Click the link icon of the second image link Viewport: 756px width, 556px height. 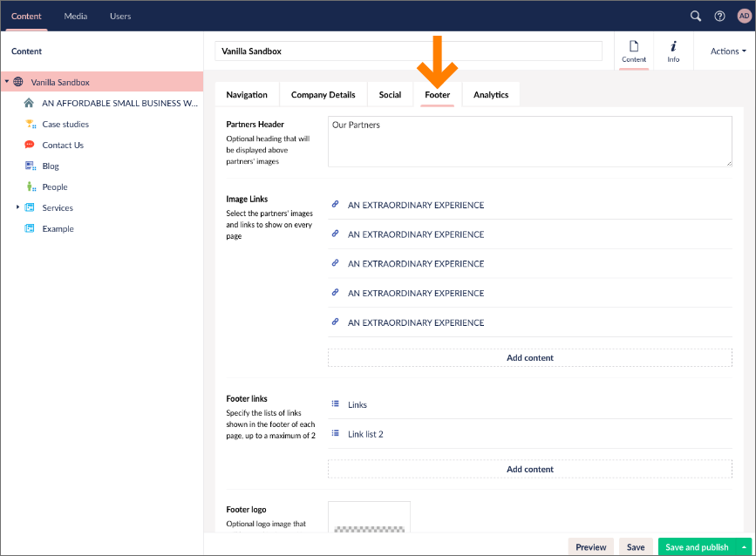335,234
